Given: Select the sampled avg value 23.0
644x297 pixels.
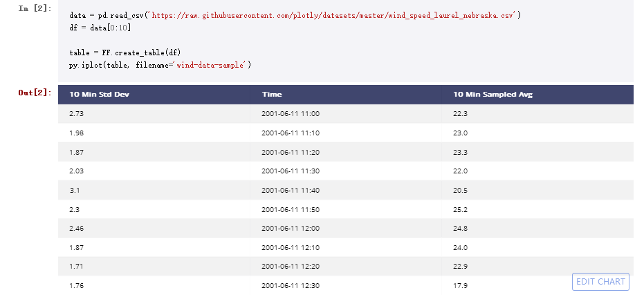Looking at the screenshot, I should [461, 133].
